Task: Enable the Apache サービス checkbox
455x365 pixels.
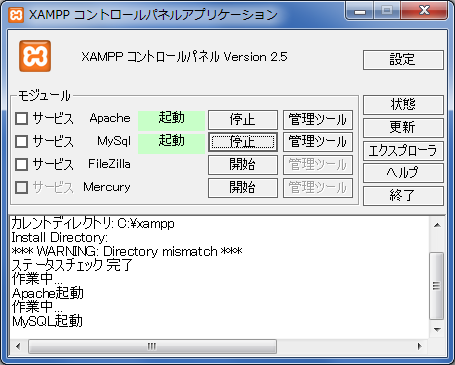Action: (x=22, y=118)
